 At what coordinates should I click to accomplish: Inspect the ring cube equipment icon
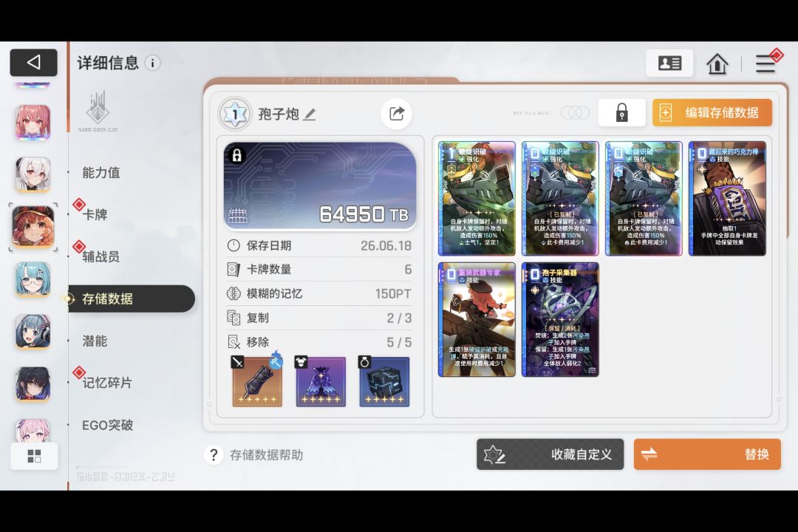point(384,382)
